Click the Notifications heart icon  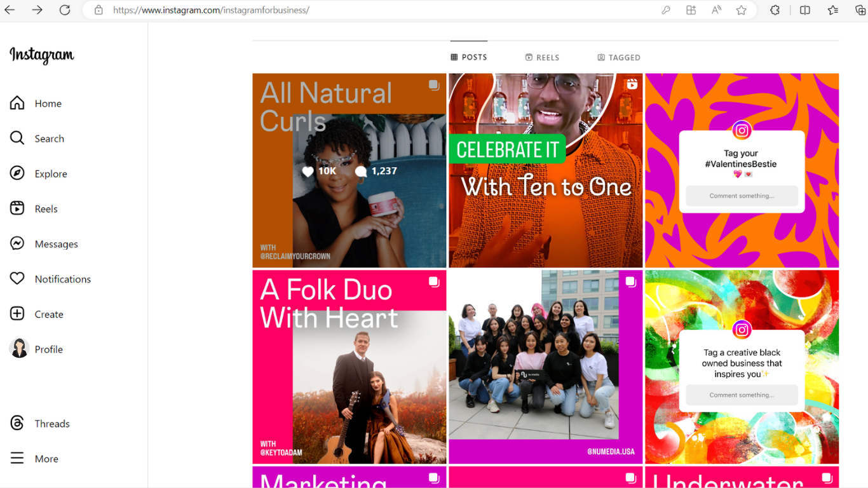click(x=17, y=278)
